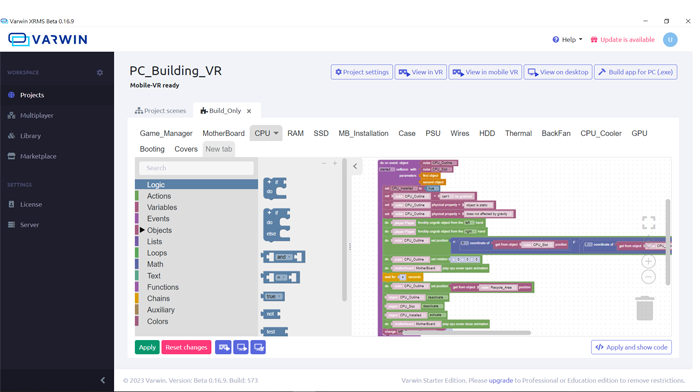Viewport: 700px width, 392px height.
Task: Click the flyout vertical scrollbar
Action: pos(344,229)
